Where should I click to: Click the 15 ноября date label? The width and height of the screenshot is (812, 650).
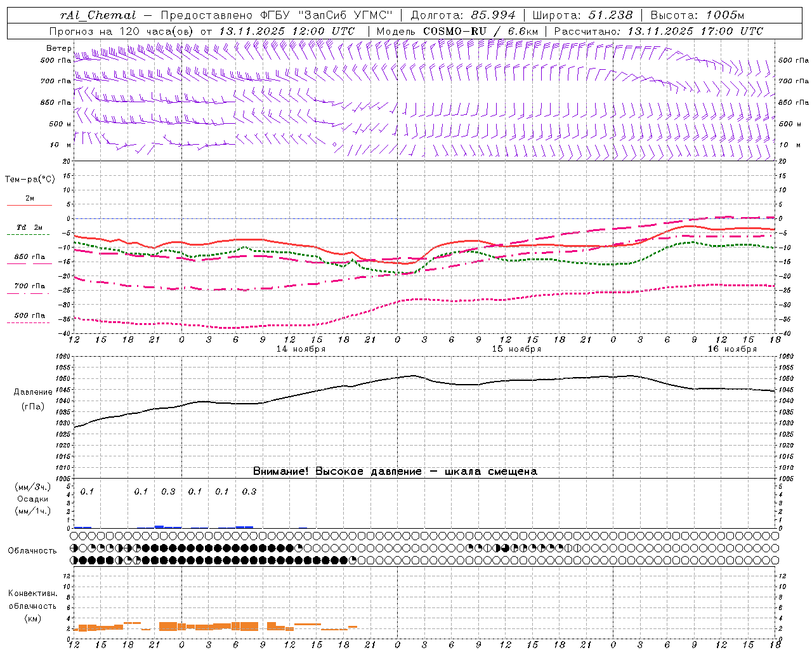click(516, 348)
